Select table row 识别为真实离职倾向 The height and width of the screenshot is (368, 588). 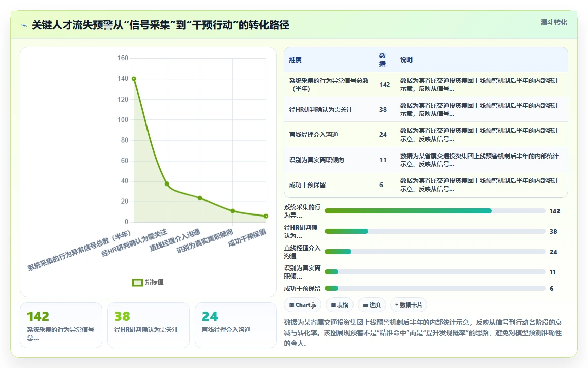426,160
